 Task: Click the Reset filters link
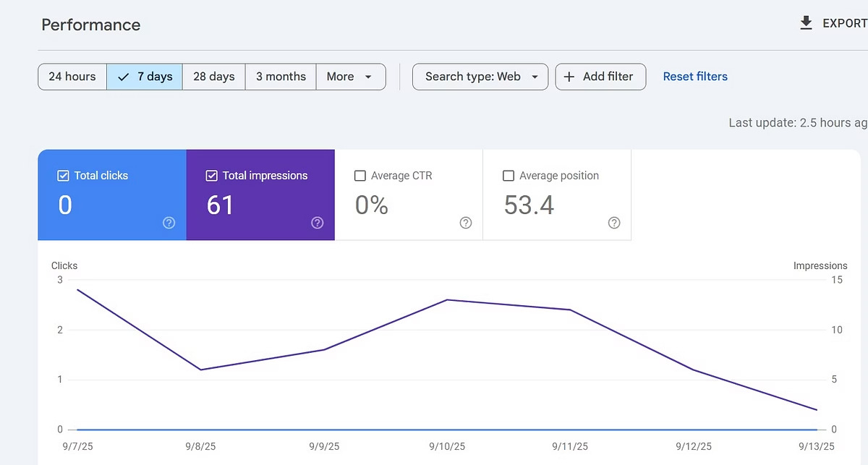click(x=695, y=77)
